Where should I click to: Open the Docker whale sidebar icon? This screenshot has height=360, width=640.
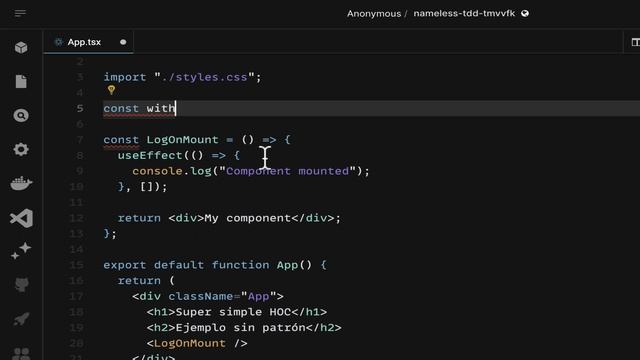pyautogui.click(x=21, y=183)
